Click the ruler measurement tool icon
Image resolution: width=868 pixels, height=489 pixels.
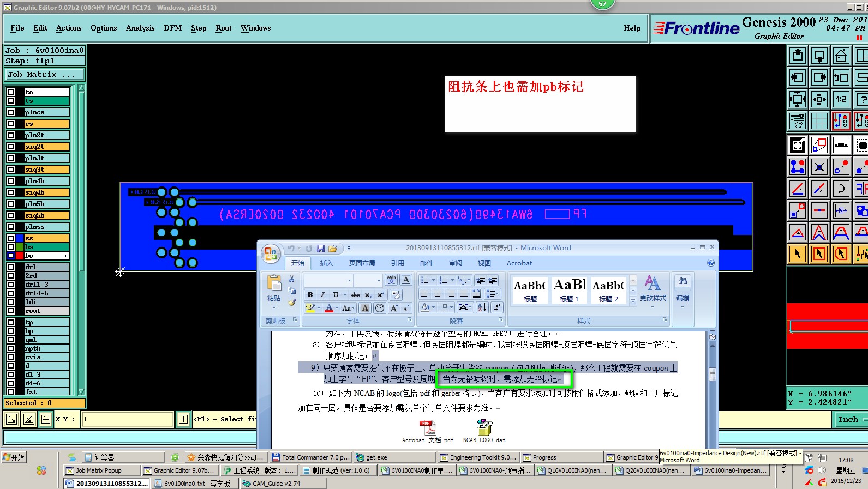point(841,145)
